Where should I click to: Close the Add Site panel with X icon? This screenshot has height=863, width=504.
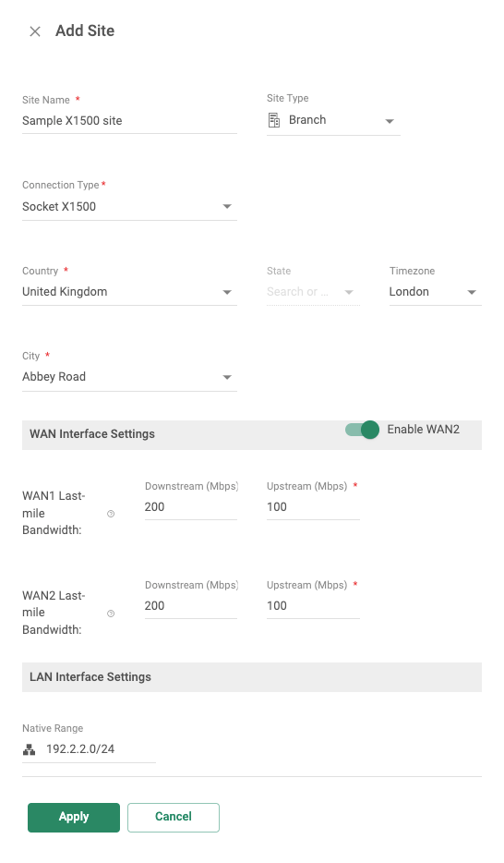(35, 31)
